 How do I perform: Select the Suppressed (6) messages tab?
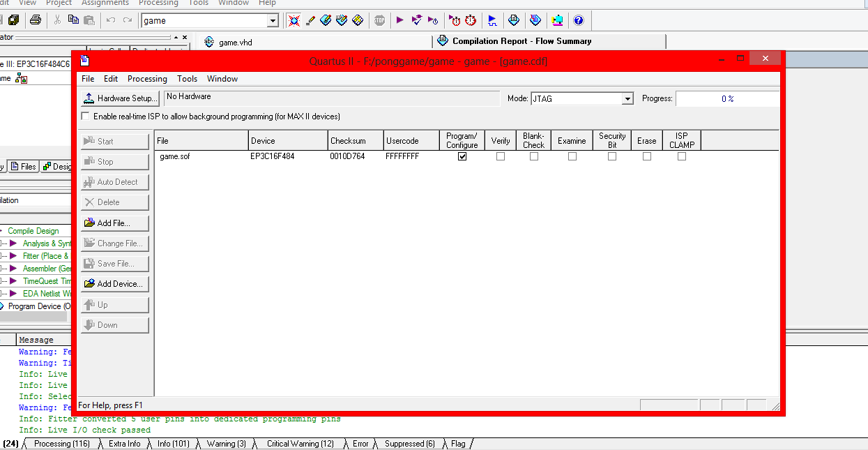point(410,444)
